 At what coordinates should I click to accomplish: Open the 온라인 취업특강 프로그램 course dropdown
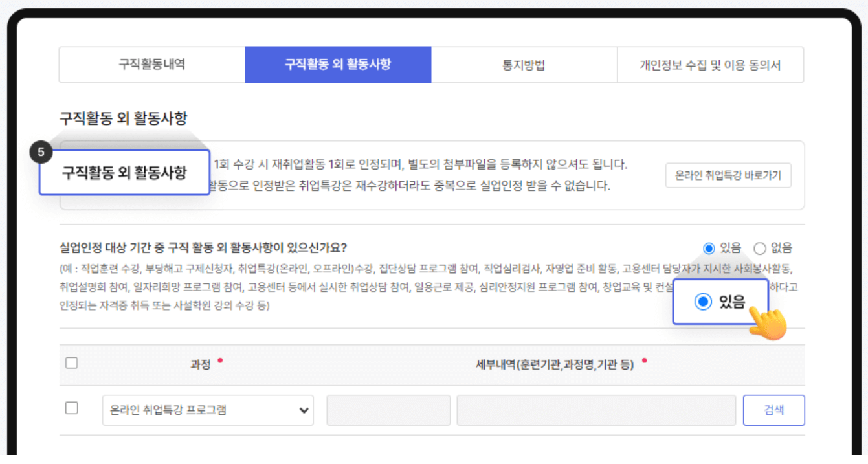[207, 410]
